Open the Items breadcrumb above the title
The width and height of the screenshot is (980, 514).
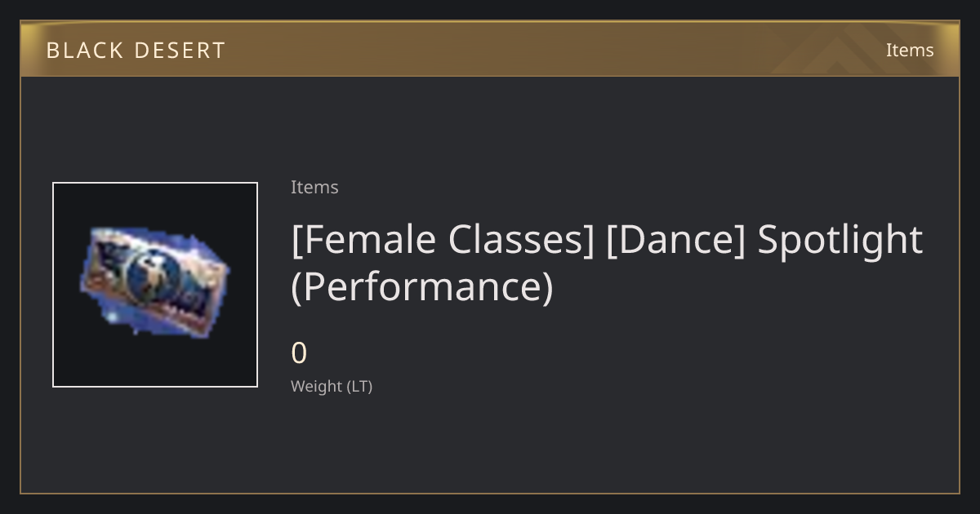tap(314, 187)
